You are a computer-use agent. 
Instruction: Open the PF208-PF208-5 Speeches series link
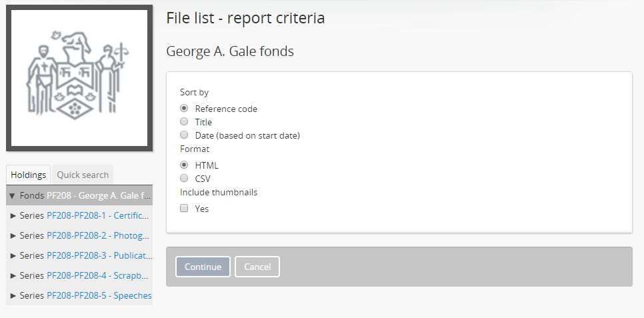99,295
